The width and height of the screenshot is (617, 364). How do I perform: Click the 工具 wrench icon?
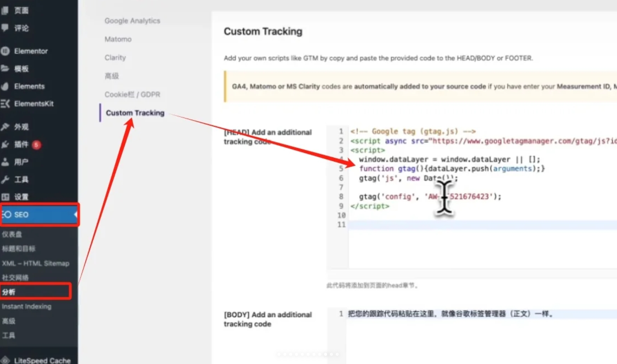click(5, 179)
